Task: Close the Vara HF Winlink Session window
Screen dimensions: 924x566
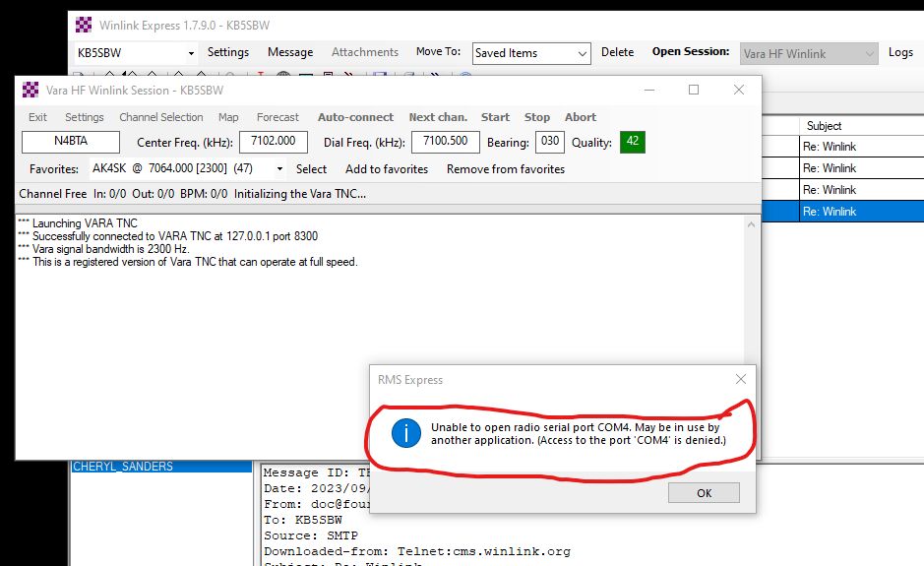Action: click(x=738, y=90)
